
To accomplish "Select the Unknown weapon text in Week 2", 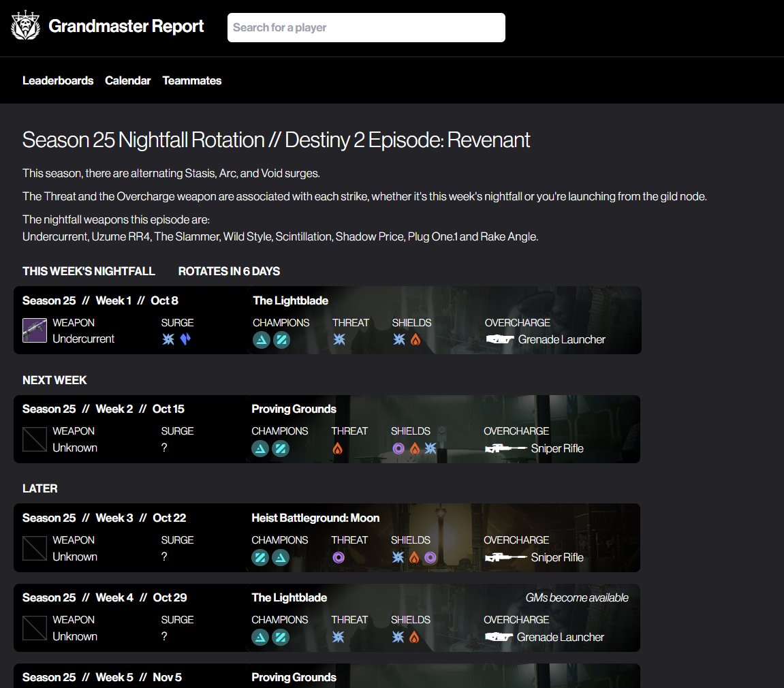I will pos(75,448).
